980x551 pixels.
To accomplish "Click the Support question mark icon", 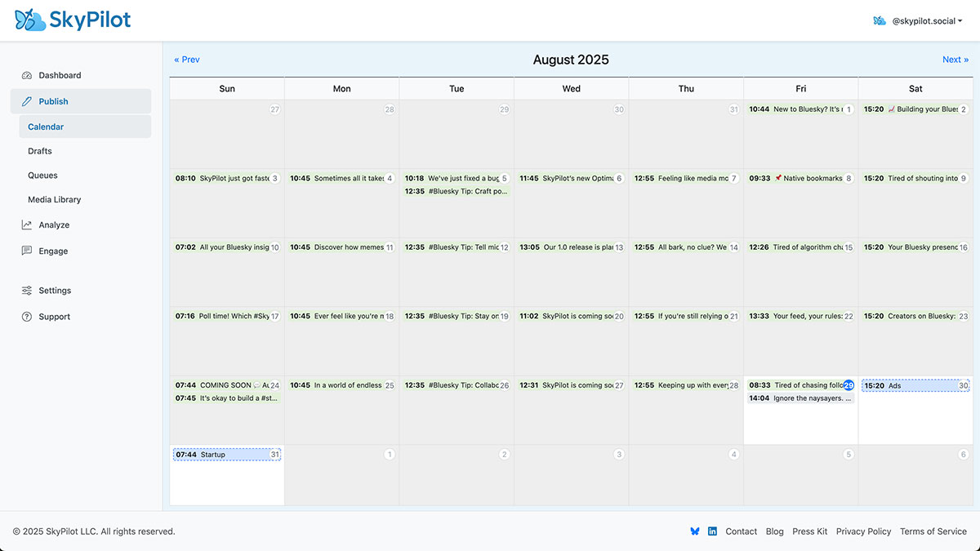I will point(27,317).
